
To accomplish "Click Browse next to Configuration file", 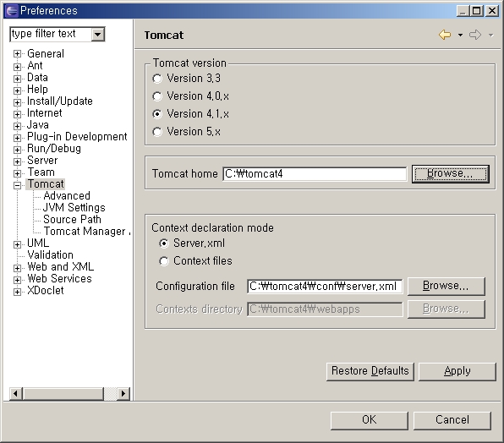I will pyautogui.click(x=446, y=286).
